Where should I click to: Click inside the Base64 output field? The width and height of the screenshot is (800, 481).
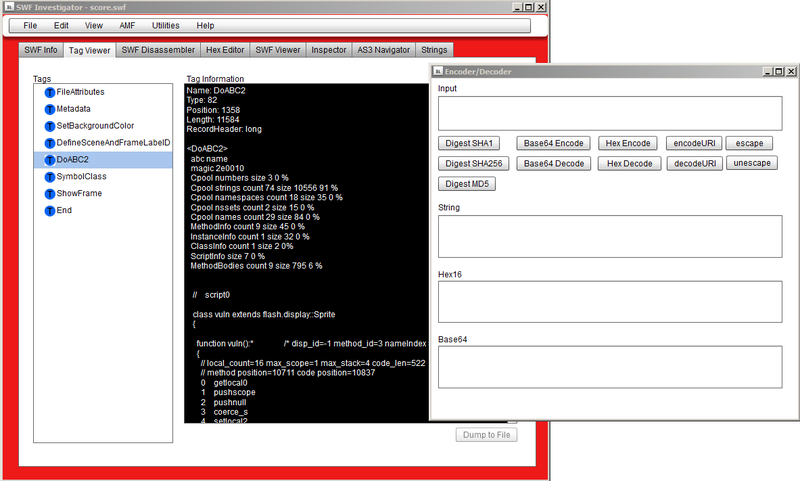[610, 367]
